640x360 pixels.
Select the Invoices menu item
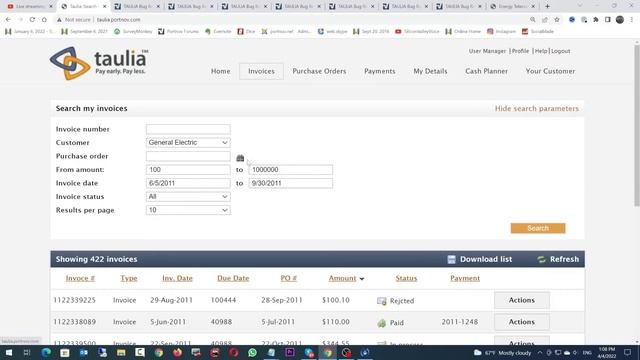click(x=261, y=71)
